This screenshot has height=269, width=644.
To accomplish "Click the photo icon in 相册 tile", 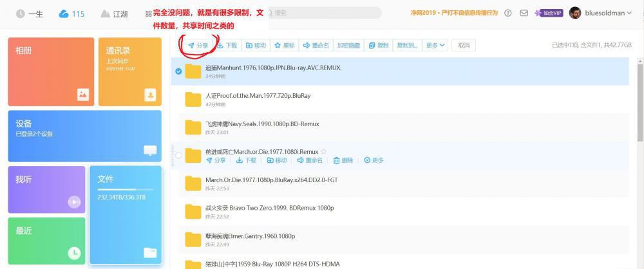I will coord(83,95).
